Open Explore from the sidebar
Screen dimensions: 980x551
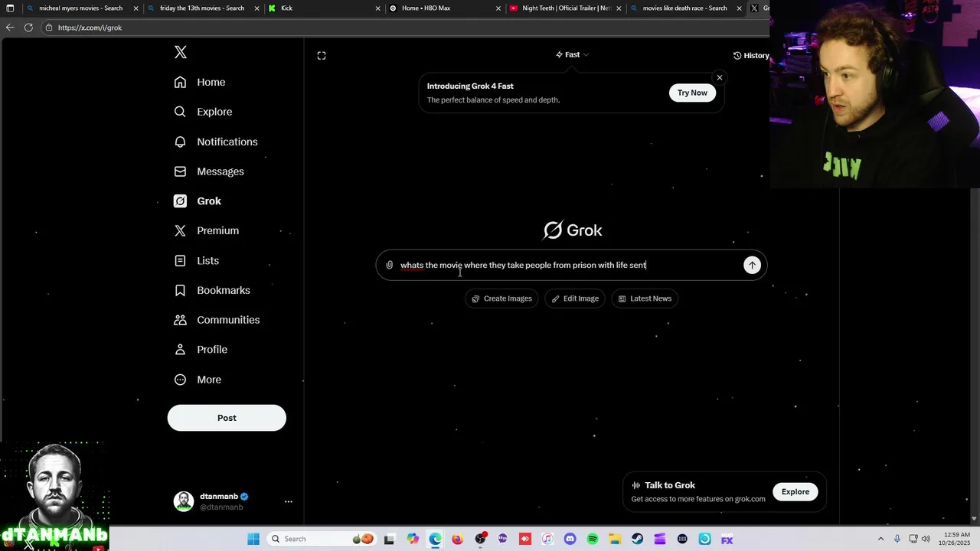(x=203, y=112)
